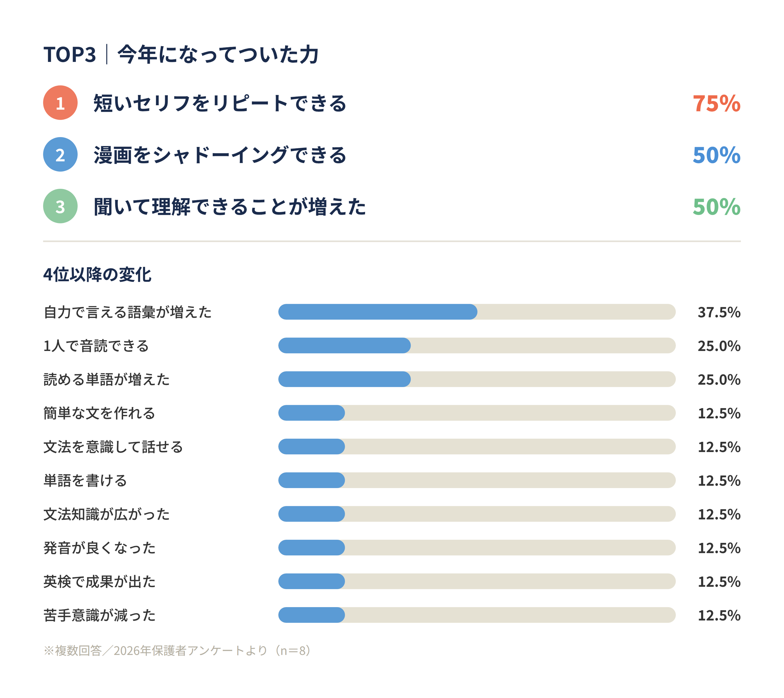Click the orange number 1 rank badge
Screen dimensions: 784x698
(x=60, y=103)
